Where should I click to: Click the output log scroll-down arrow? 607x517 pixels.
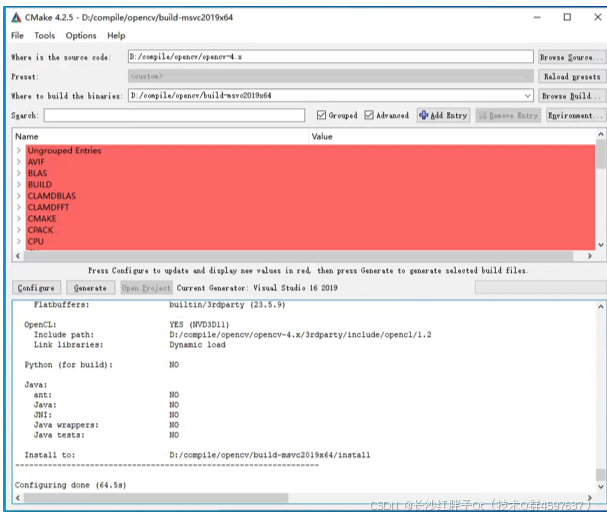600,487
